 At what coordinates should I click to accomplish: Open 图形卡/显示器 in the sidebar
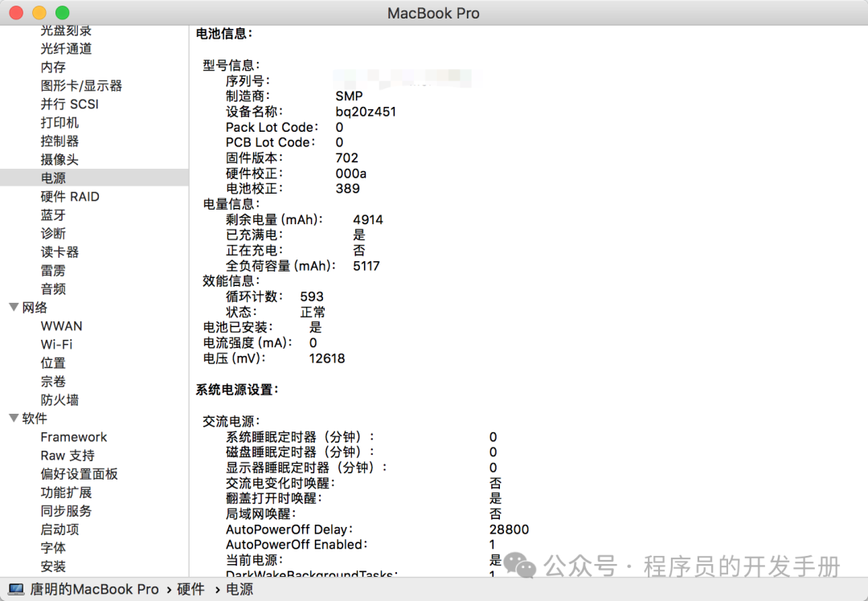(x=81, y=86)
